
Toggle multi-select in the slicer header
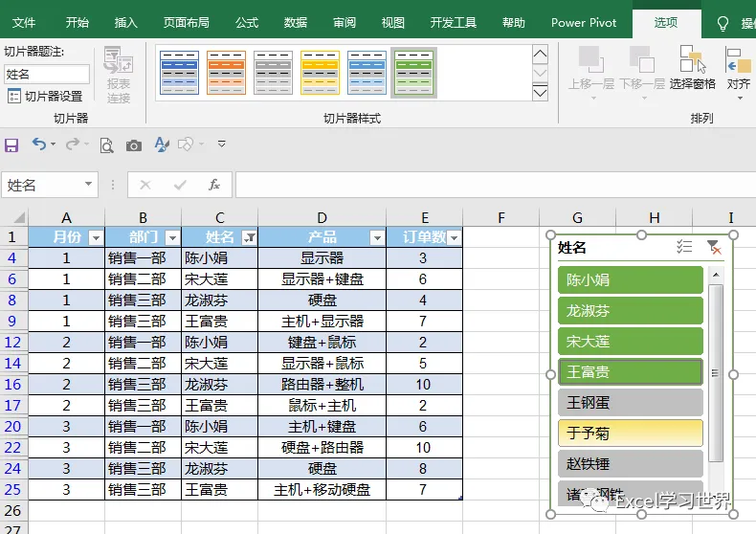(x=684, y=247)
